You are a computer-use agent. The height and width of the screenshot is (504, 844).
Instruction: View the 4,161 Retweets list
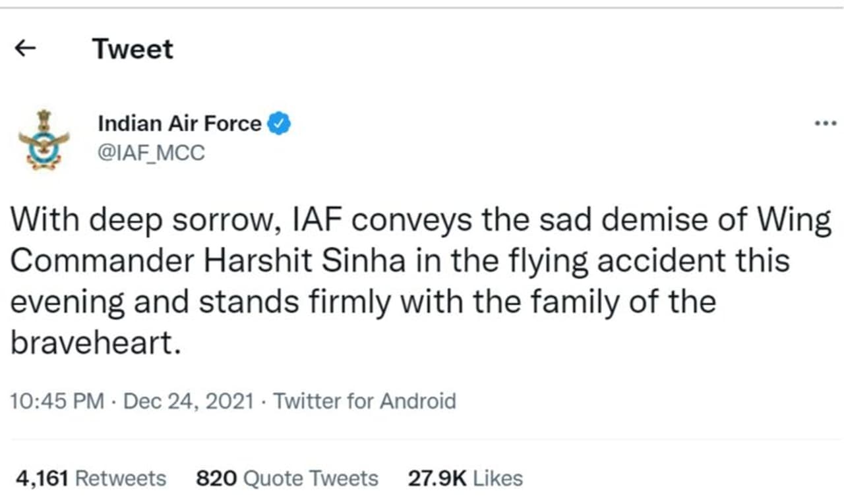tap(90, 478)
